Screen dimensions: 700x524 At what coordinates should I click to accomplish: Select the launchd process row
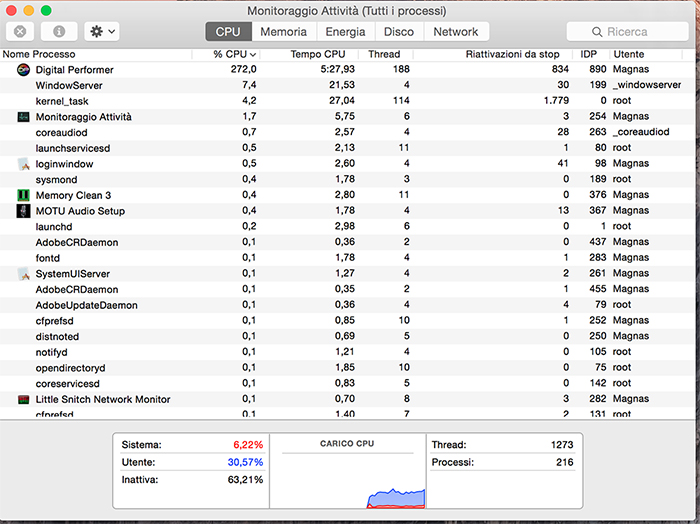click(347, 227)
